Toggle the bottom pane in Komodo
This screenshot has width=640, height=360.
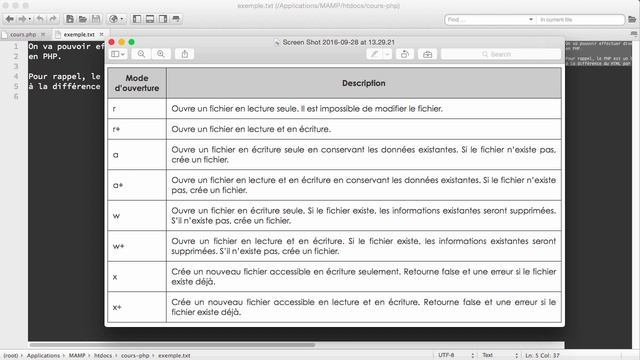pos(150,19)
